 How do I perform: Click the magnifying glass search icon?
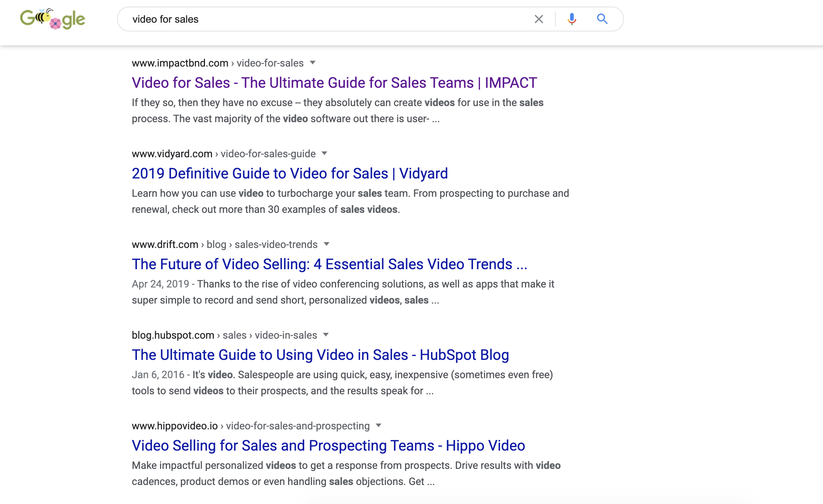pos(602,19)
